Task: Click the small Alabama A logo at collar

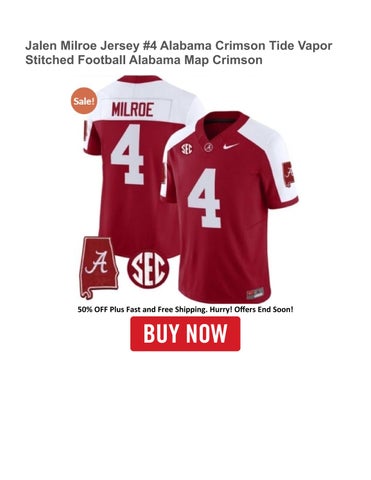Action: [x=208, y=147]
